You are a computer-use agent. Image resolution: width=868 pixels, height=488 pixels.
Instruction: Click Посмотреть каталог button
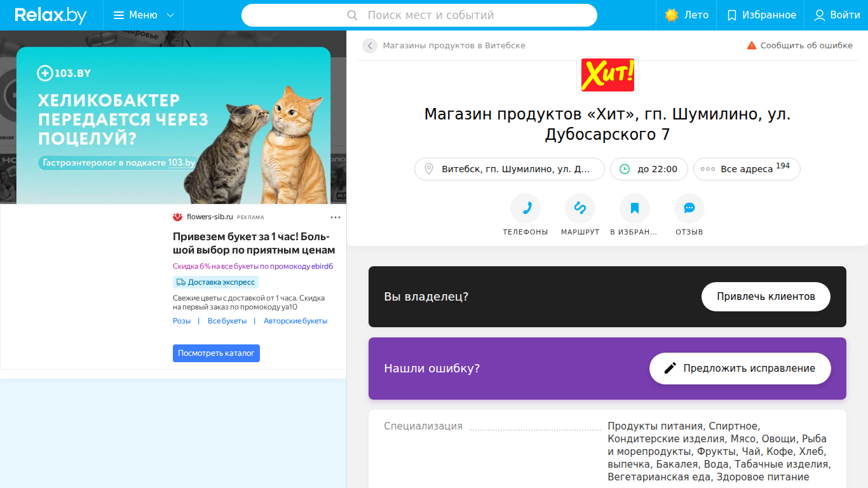216,353
